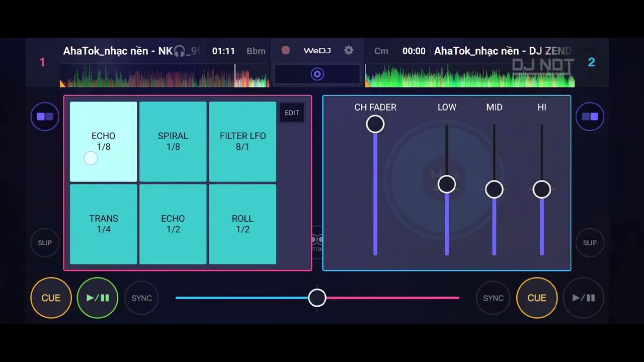
Task: Toggle SLIP mode on deck 2
Action: coord(590,243)
